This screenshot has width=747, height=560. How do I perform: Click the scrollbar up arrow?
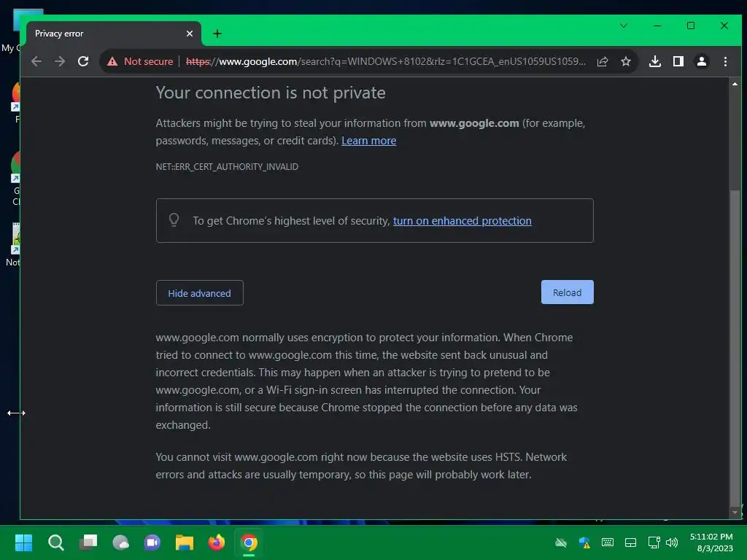click(735, 84)
